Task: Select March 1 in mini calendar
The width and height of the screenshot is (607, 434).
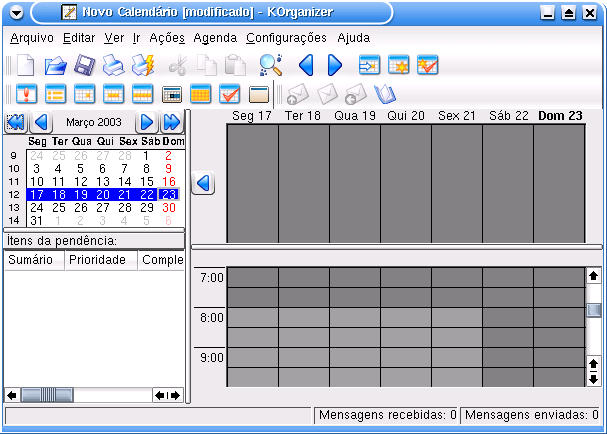Action: (146, 156)
